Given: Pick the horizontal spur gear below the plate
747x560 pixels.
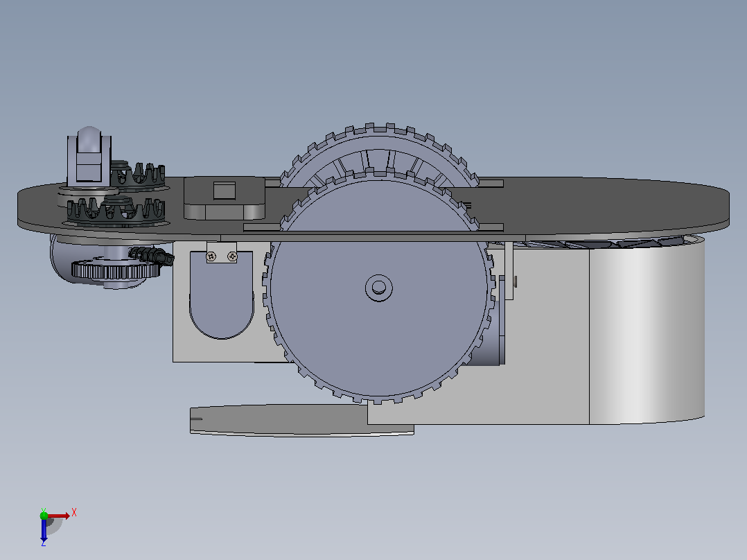Looking at the screenshot, I should click(x=116, y=268).
